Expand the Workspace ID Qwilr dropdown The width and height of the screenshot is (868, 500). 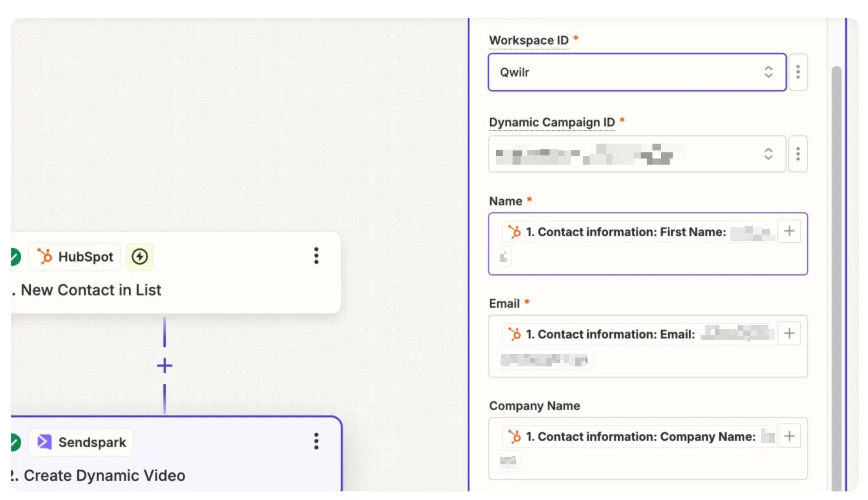tap(618, 72)
